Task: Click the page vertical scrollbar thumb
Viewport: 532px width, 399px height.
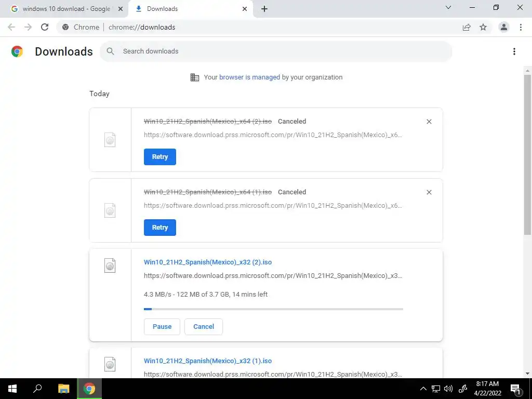Action: tap(527, 154)
